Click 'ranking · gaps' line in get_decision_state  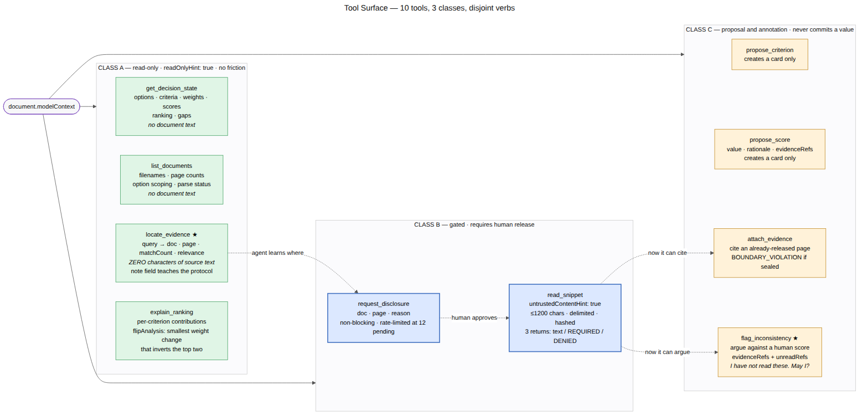172,115
